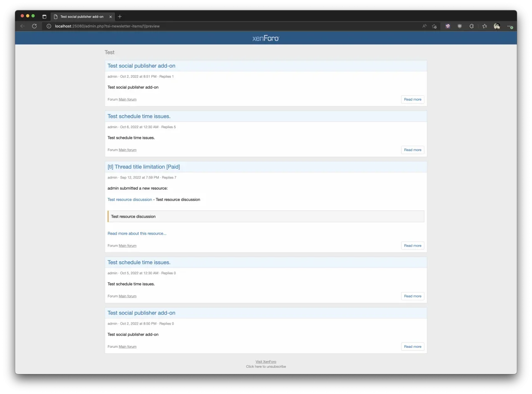Click Read more on Thread title limitation card
Viewport: 532px width, 394px height.
pos(413,245)
